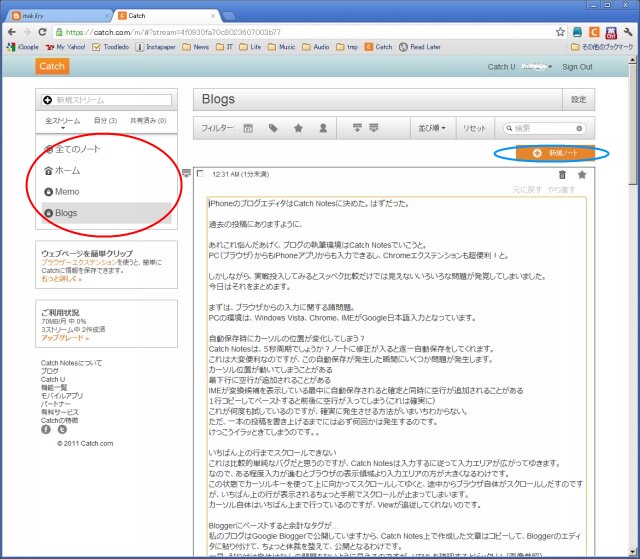Filter notes by tag icon
The image size is (640, 559).
point(273,128)
